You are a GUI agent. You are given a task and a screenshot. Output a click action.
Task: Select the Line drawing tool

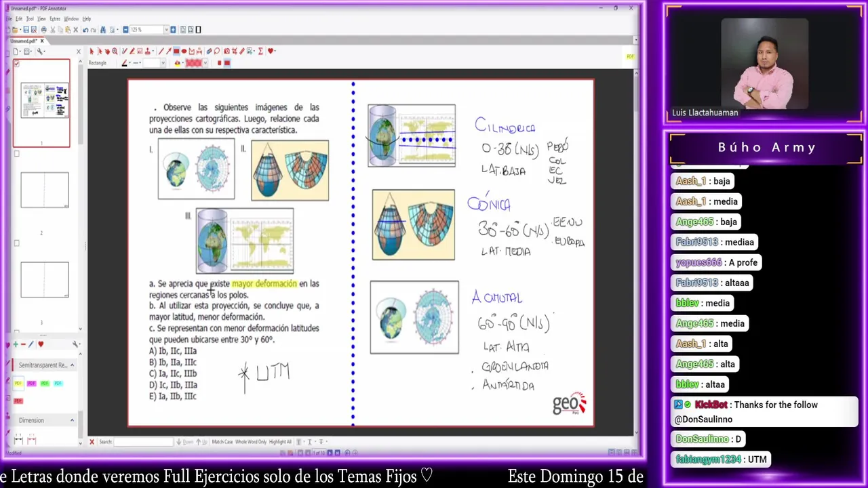[x=161, y=52]
